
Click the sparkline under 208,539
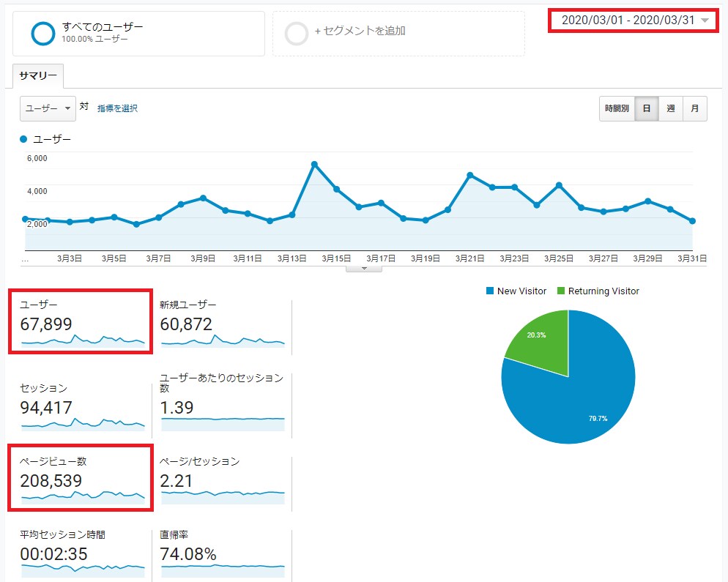83,498
